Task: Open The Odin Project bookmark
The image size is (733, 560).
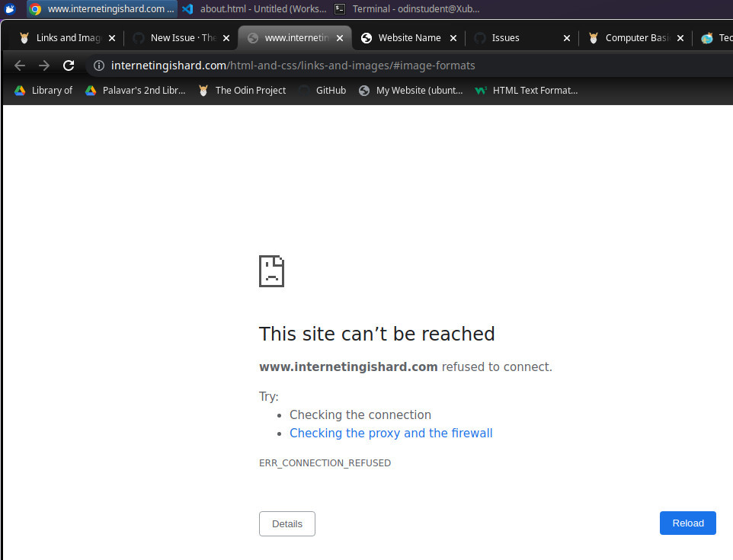Action: click(250, 90)
